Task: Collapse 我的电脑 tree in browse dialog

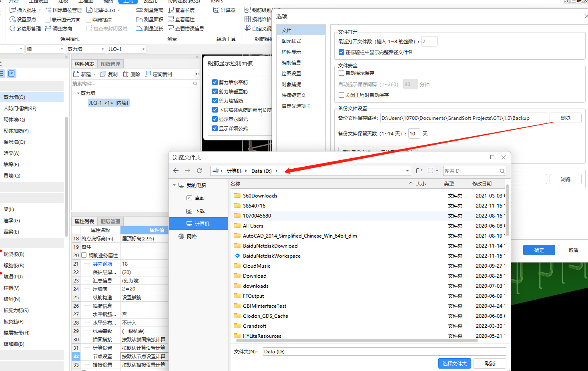Action: 174,185
